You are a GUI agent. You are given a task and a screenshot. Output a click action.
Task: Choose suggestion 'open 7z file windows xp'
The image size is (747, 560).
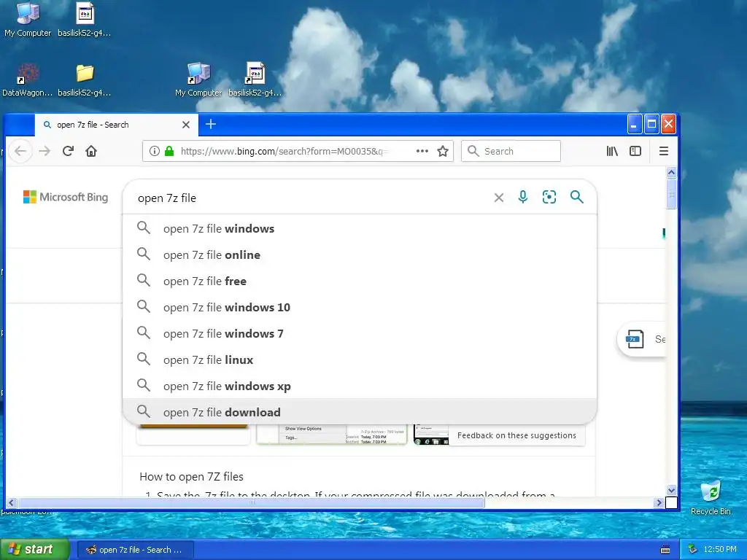point(360,386)
